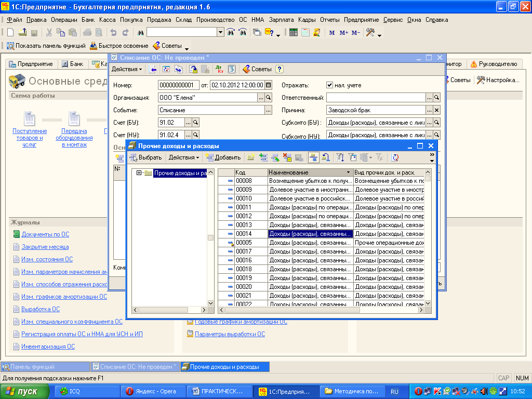Click the move-to-group icon in Прочие доходы
532x399 pixels.
[x=326, y=157]
